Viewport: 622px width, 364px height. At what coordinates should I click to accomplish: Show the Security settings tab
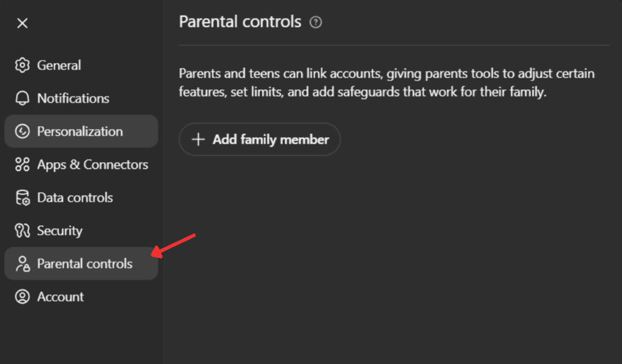pos(60,231)
